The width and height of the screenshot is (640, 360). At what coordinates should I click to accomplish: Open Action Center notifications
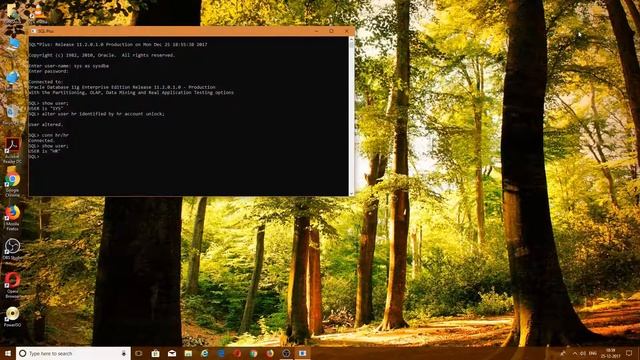(629, 353)
